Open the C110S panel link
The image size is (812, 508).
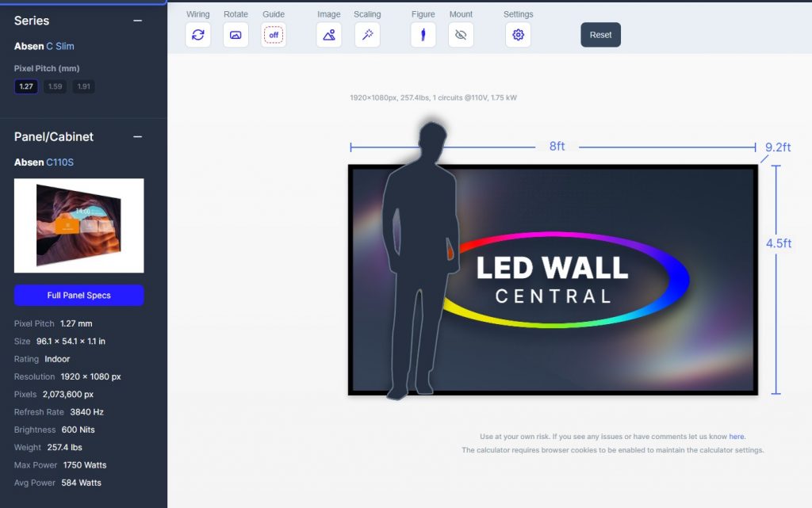coord(60,162)
